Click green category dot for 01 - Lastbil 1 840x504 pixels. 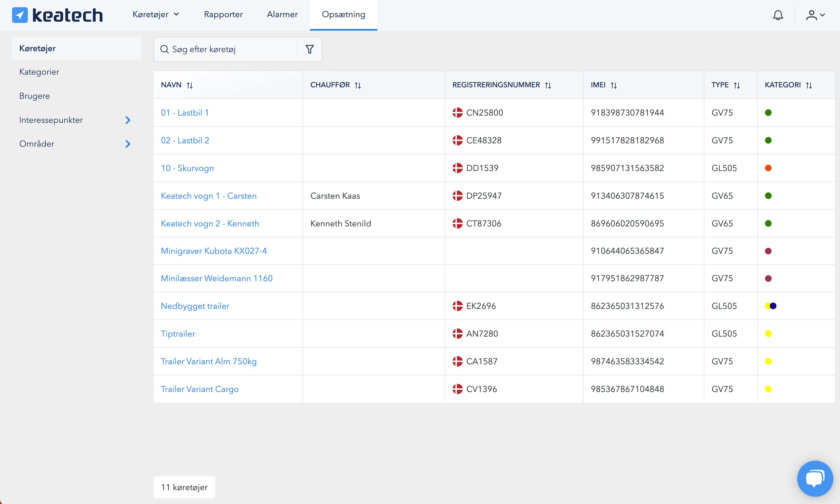768,113
